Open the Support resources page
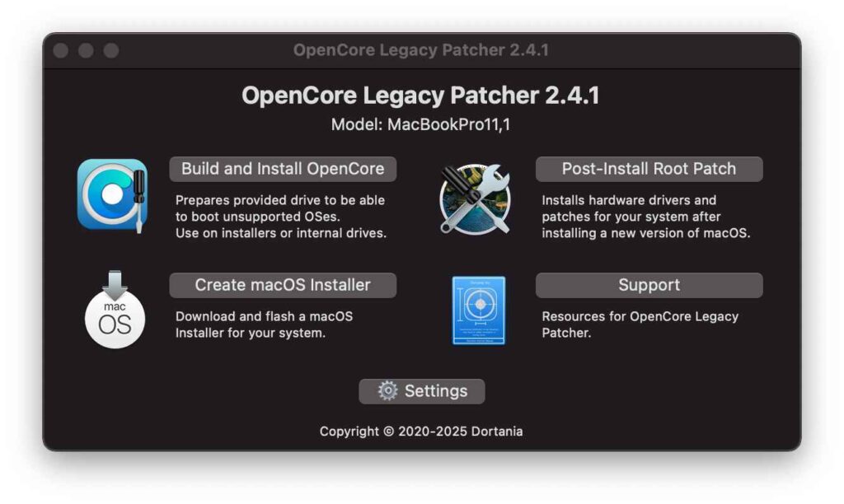Viewport: 844px width, 504px height. [649, 285]
